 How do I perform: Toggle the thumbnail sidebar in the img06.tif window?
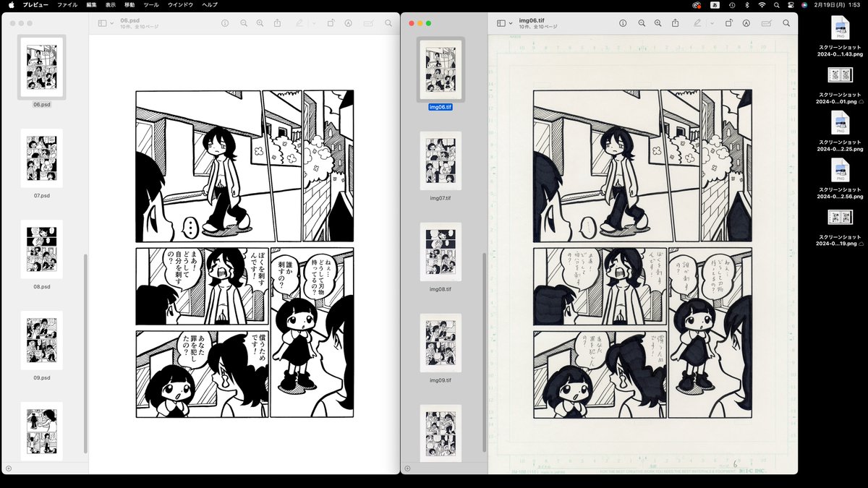click(501, 22)
